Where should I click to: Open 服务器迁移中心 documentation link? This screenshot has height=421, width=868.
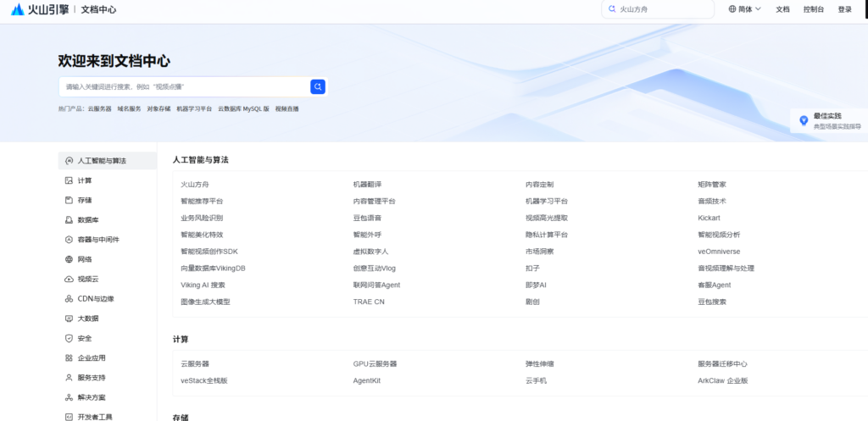click(x=723, y=364)
